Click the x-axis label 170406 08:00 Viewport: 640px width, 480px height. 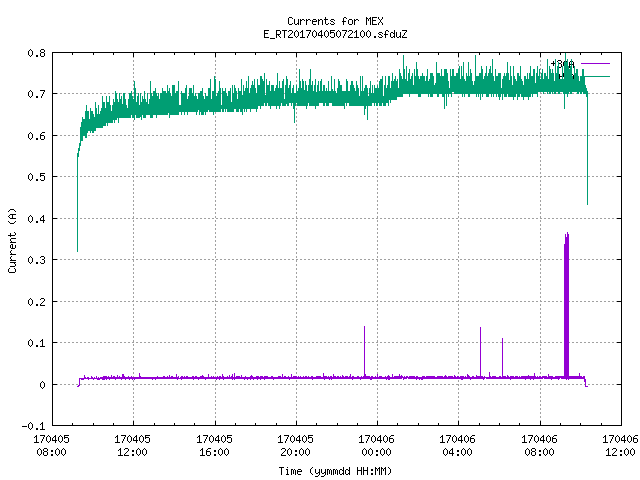[x=539, y=446]
